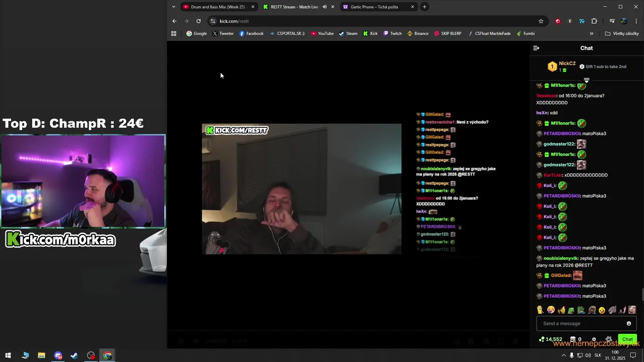The height and width of the screenshot is (362, 644).
Task: Click NickCZ top gifter name
Action: [x=567, y=63]
